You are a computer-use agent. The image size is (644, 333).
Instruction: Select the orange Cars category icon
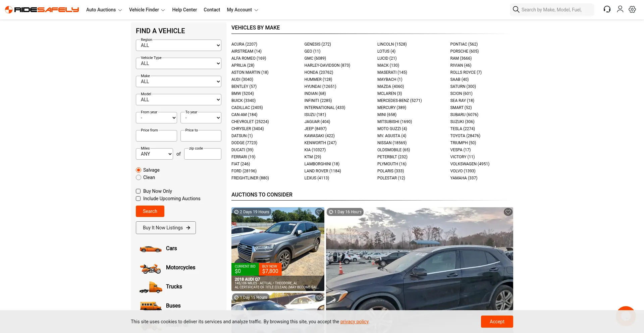click(x=151, y=249)
